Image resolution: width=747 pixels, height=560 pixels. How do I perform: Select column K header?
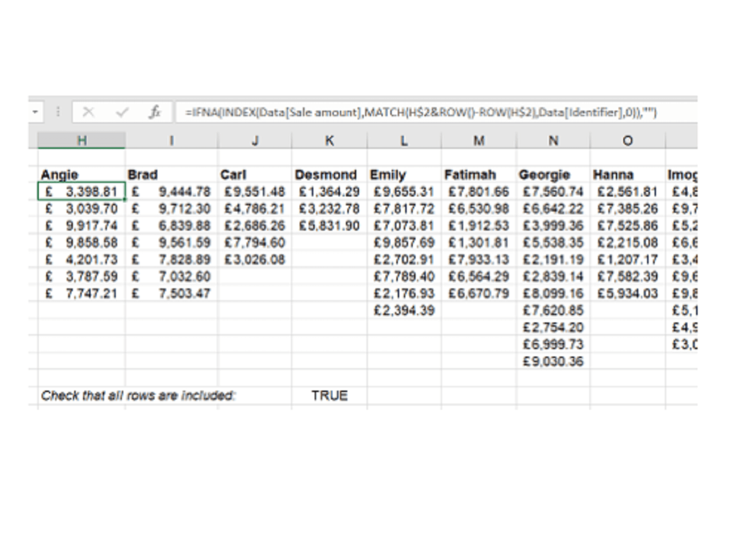(329, 140)
